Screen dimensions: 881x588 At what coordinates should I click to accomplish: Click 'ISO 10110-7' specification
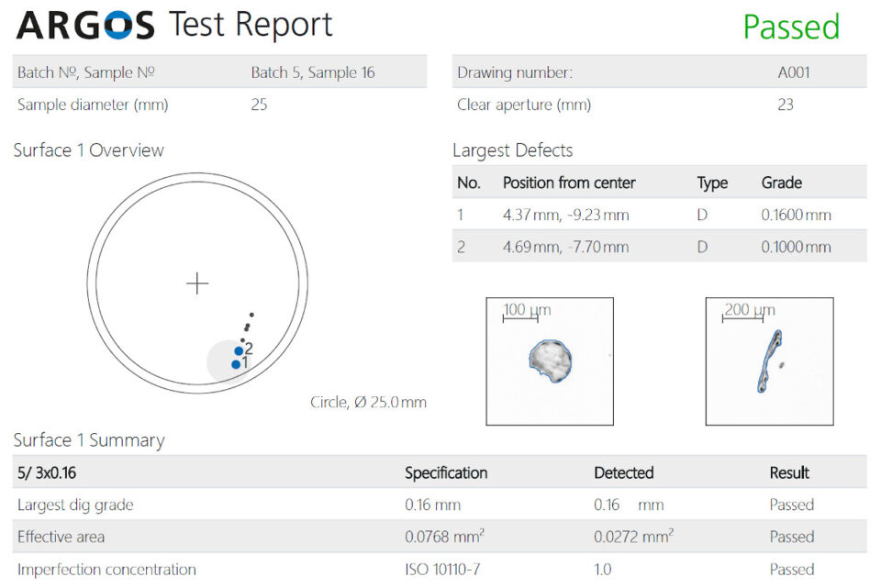pyautogui.click(x=442, y=570)
